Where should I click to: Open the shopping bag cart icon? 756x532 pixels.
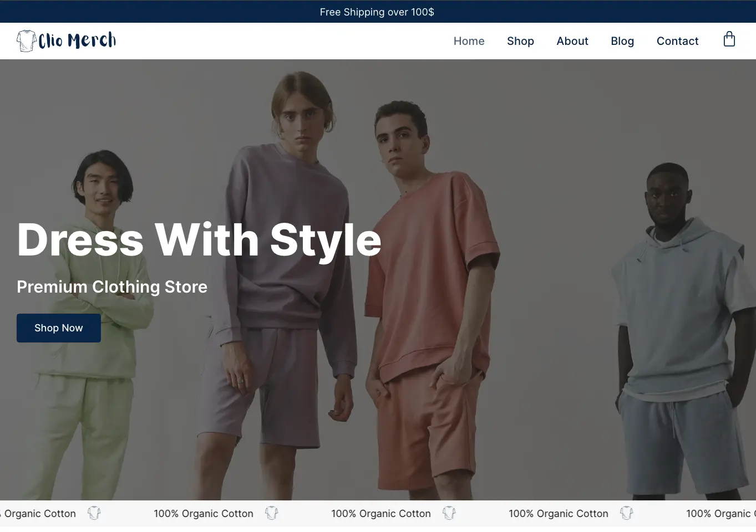coord(729,39)
